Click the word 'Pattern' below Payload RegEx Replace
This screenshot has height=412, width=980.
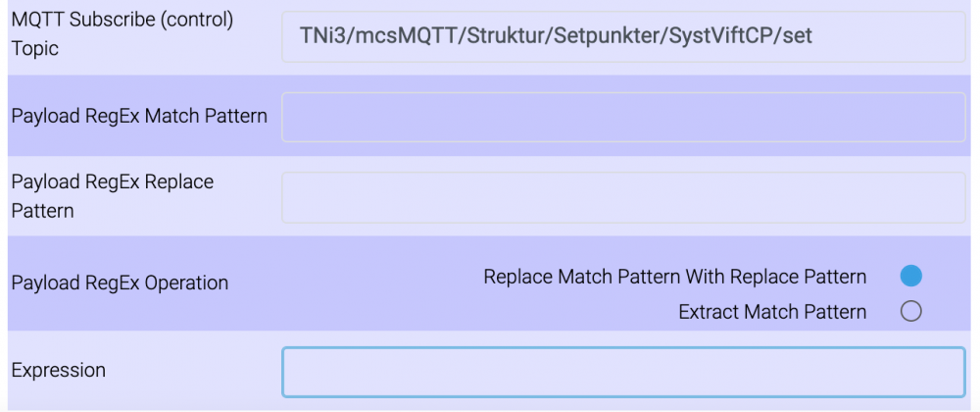pyautogui.click(x=42, y=210)
